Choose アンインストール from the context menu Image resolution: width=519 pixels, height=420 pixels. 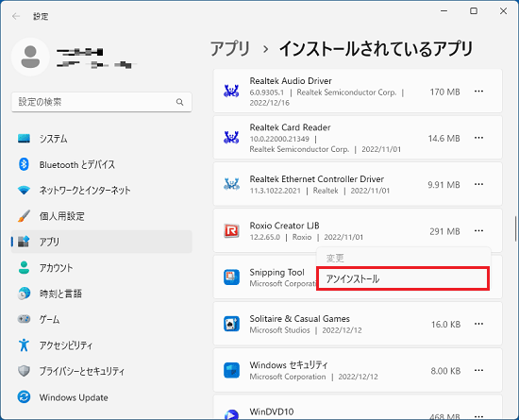tap(403, 278)
